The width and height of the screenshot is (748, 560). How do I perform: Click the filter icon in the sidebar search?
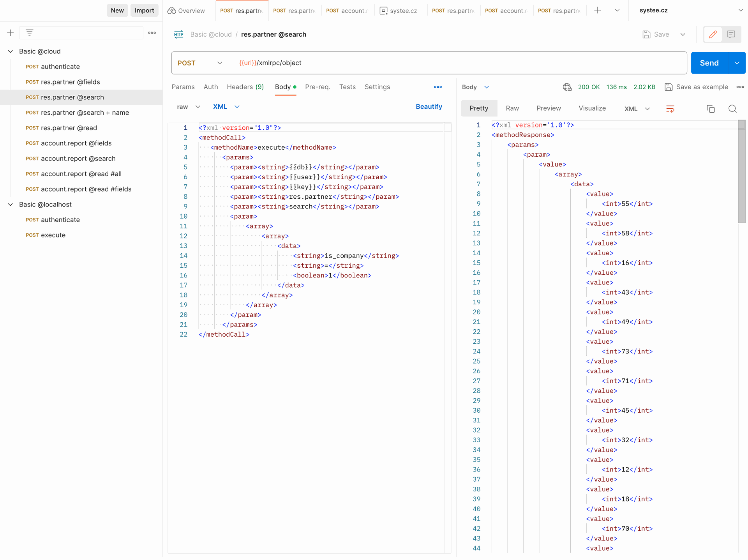tap(30, 33)
